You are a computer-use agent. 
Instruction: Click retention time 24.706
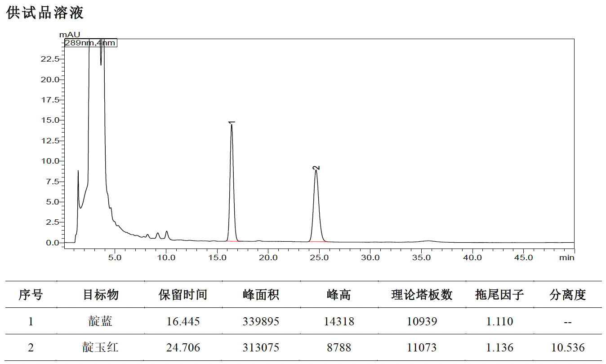click(183, 348)
